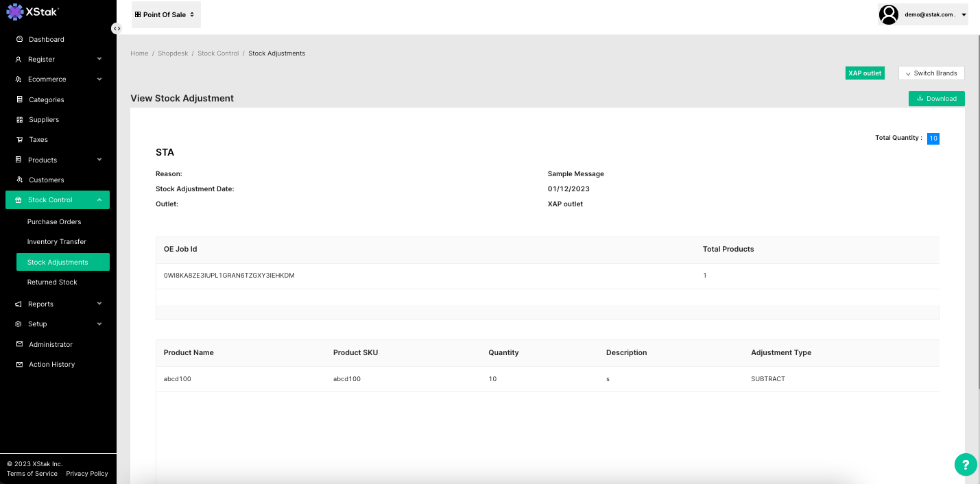Click the Dashboard icon in sidebar
This screenshot has width=980, height=484.
(x=20, y=40)
